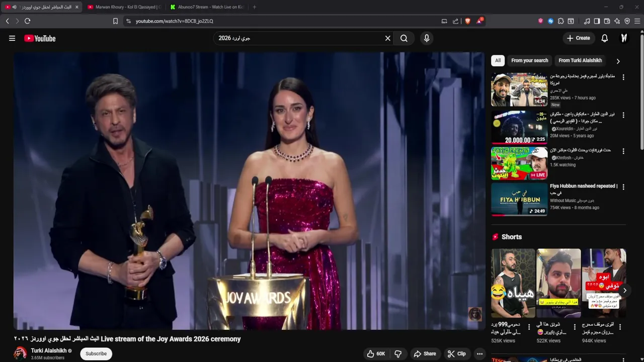Open options for the Khnfosh live video
The height and width of the screenshot is (362, 644).
(x=623, y=151)
